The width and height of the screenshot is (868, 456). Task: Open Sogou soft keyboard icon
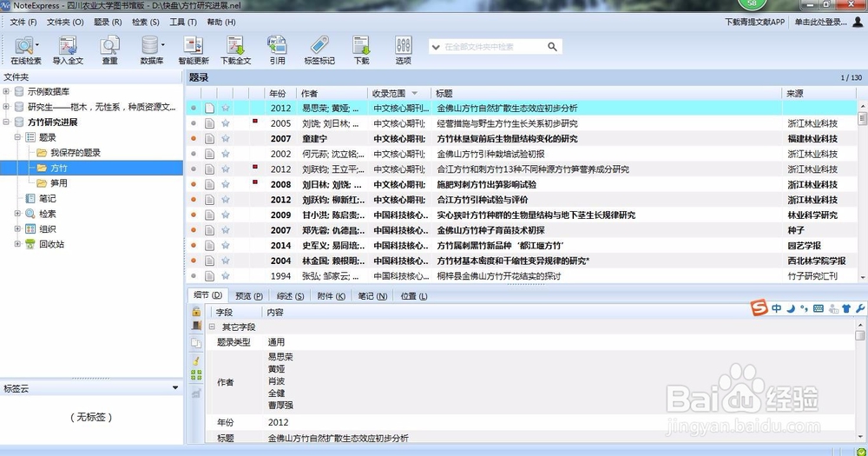click(819, 308)
